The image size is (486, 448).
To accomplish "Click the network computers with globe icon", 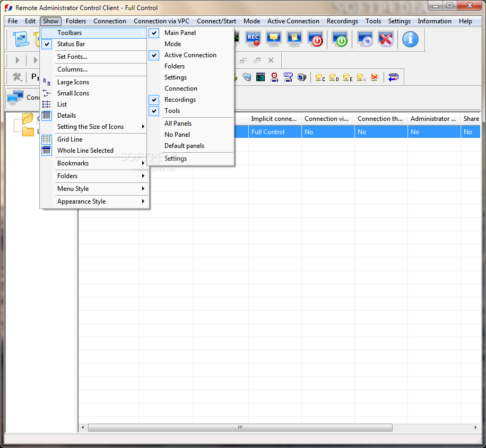I will (247, 77).
